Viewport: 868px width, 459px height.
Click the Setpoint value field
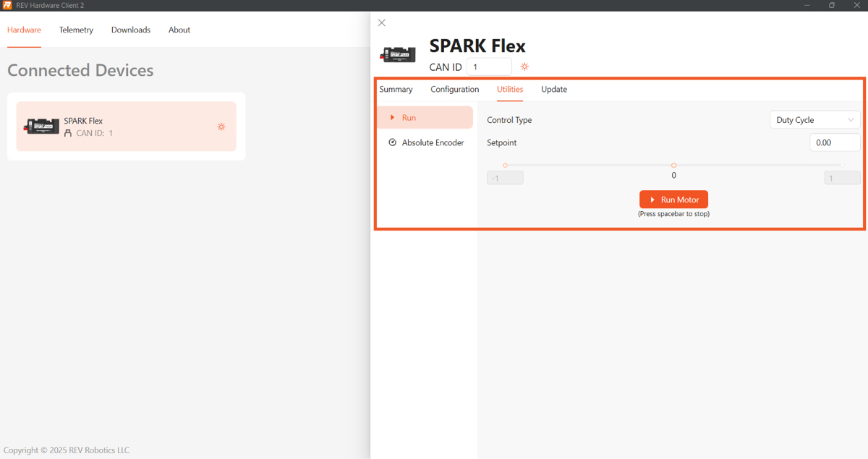click(x=835, y=142)
